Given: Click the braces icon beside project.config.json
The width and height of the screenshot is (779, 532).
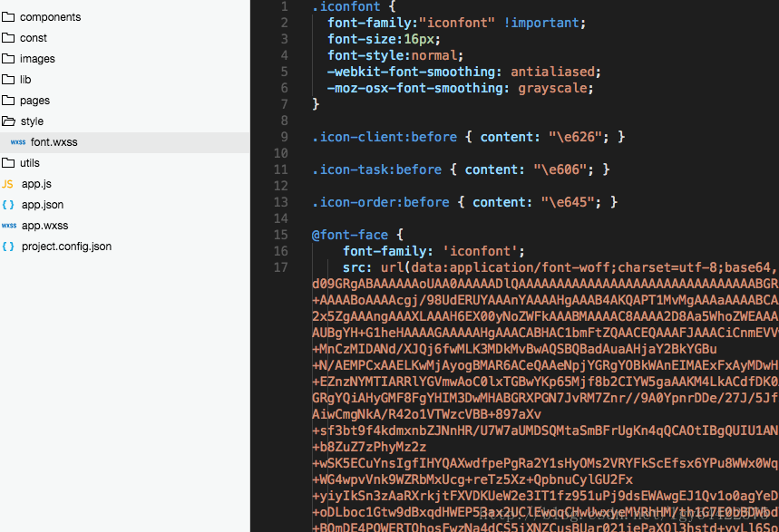Looking at the screenshot, I should point(8,247).
